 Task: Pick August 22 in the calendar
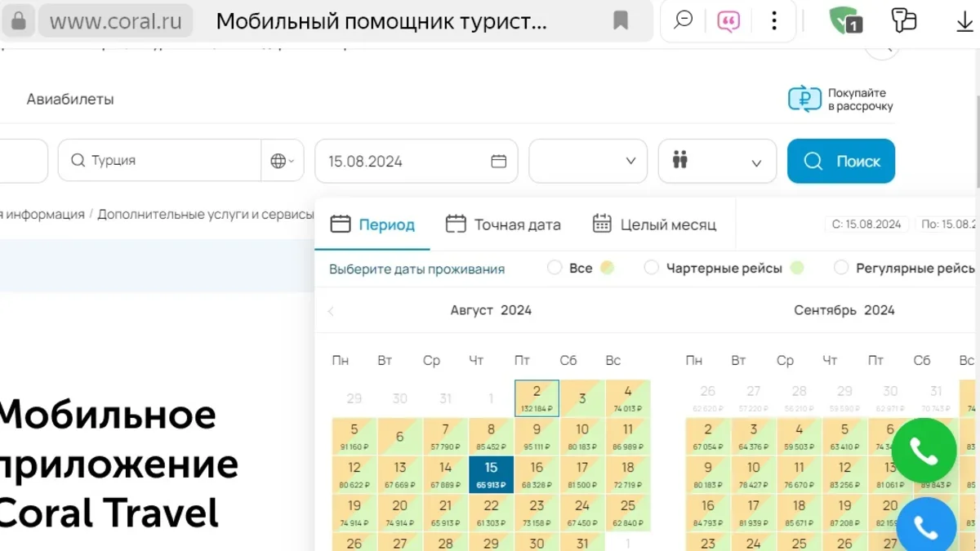click(x=491, y=510)
